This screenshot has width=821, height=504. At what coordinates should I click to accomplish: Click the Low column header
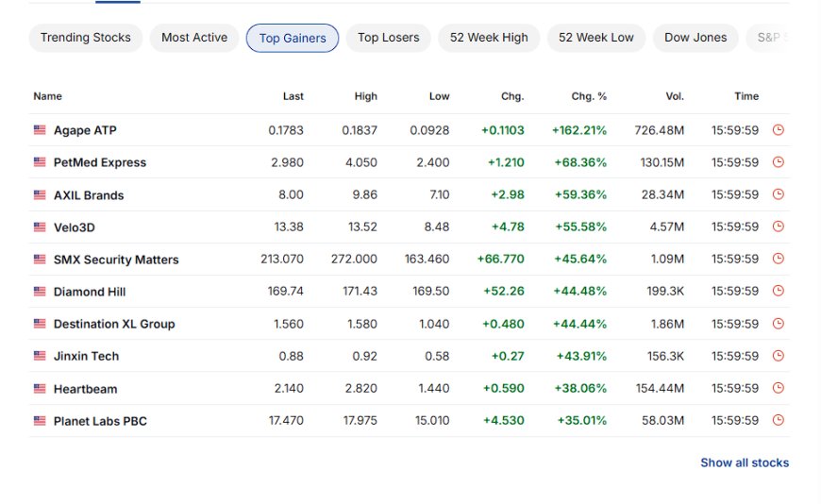440,96
